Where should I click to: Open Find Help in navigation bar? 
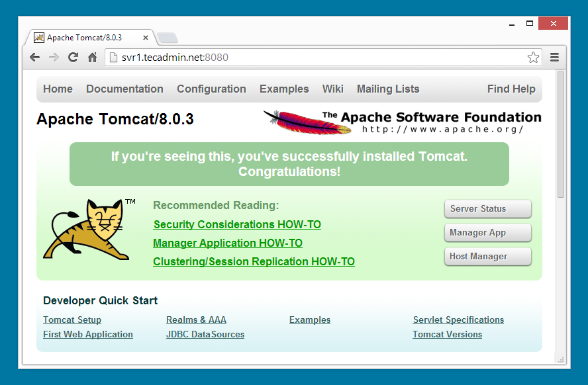[x=511, y=89]
